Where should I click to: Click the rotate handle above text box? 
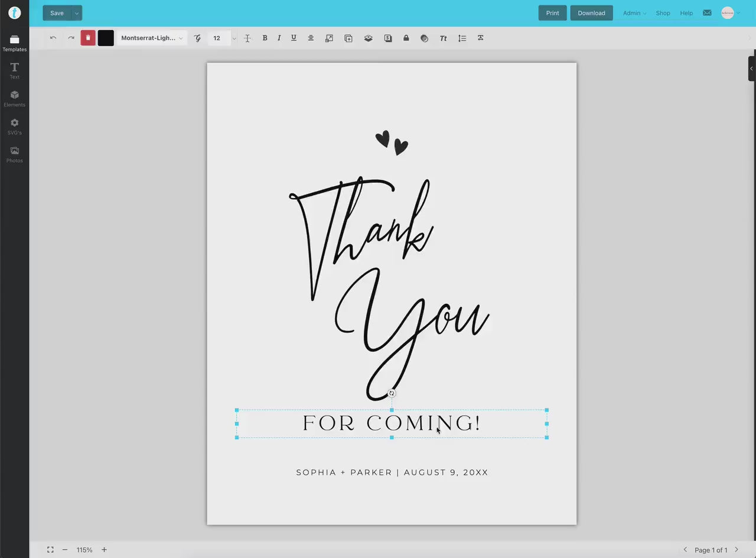(392, 393)
